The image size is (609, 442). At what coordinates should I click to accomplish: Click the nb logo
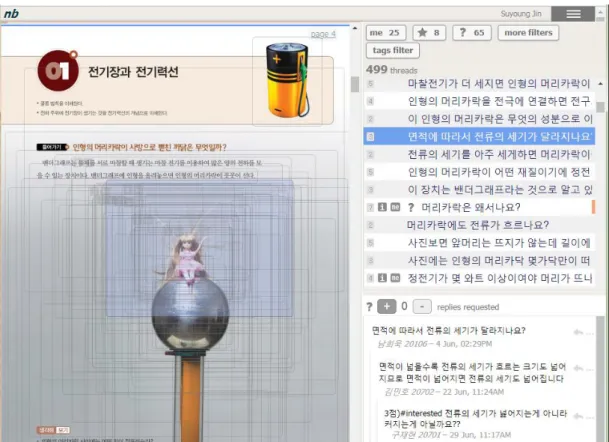tap(11, 14)
